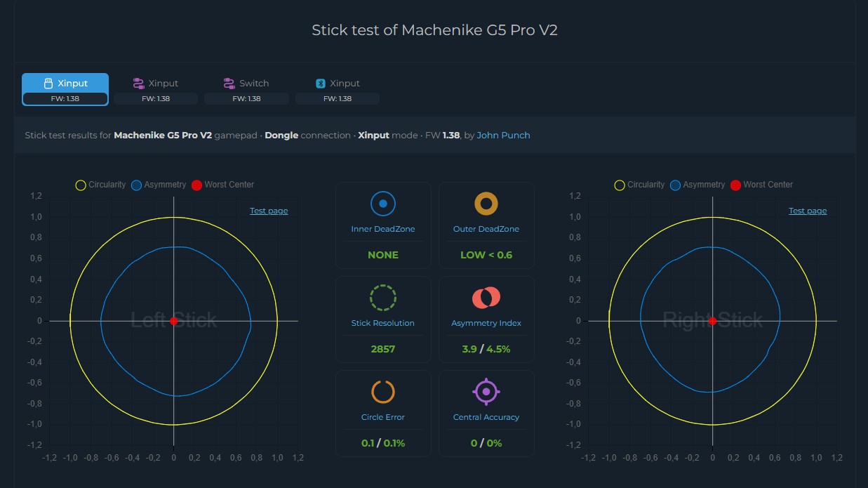Click the NONE inner deadzone value
Screen dimensions: 868x488
383,255
